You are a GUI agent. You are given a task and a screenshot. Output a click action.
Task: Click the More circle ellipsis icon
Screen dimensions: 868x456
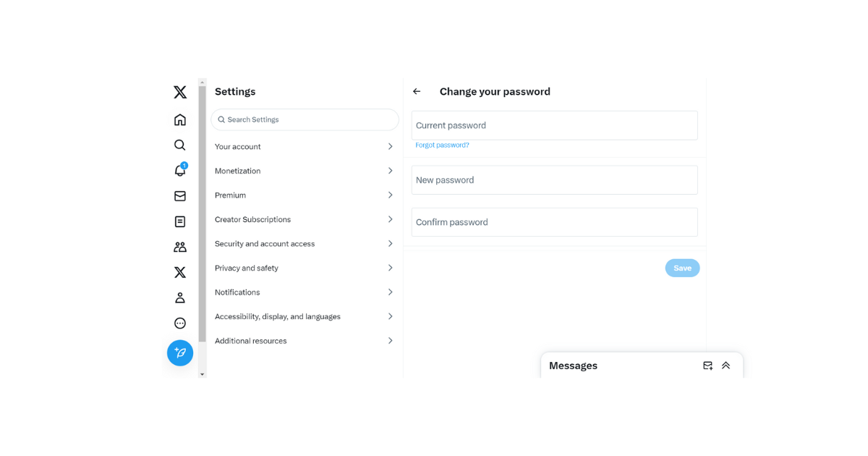tap(180, 324)
